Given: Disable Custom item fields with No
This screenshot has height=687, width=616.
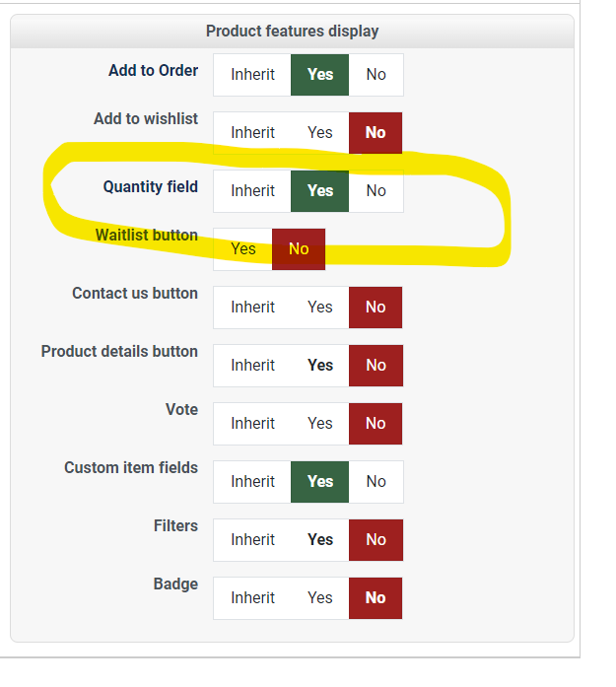Looking at the screenshot, I should 376,482.
